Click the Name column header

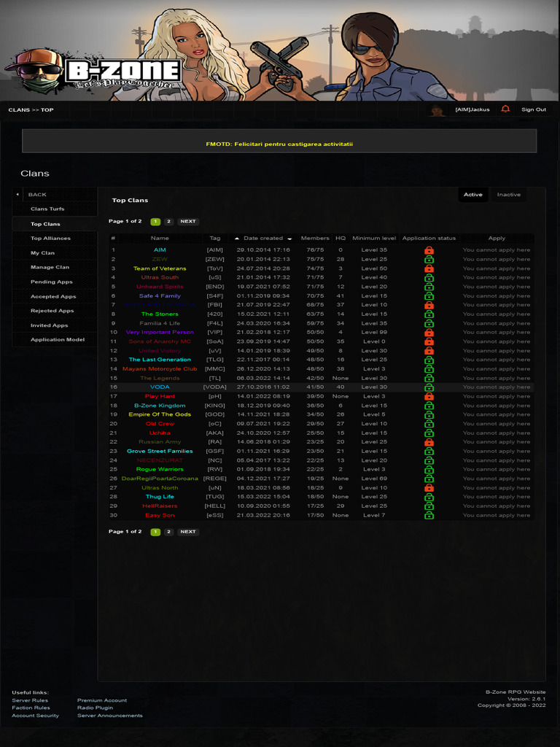(x=160, y=239)
